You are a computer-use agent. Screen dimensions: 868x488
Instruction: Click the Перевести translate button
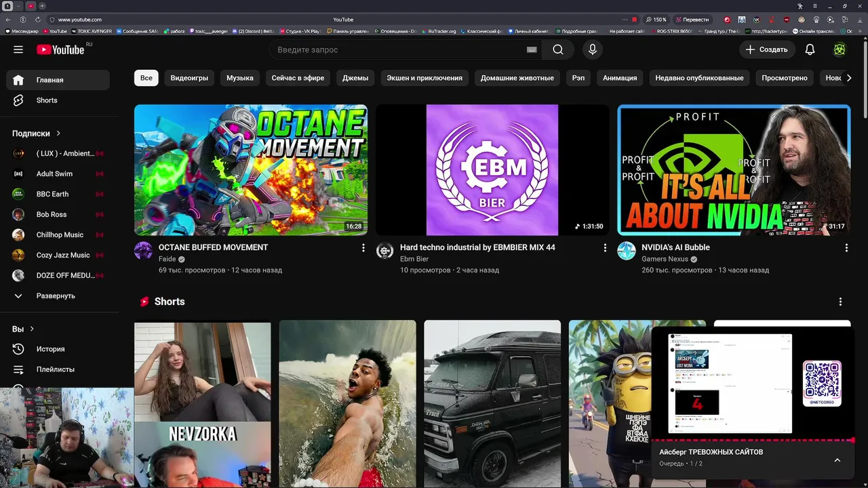pos(692,20)
